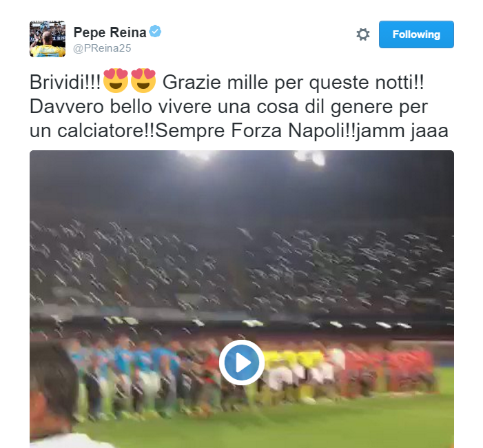Screen dimensions: 483x448
Task: Click the first heart-eyes emoji
Action: (x=116, y=81)
